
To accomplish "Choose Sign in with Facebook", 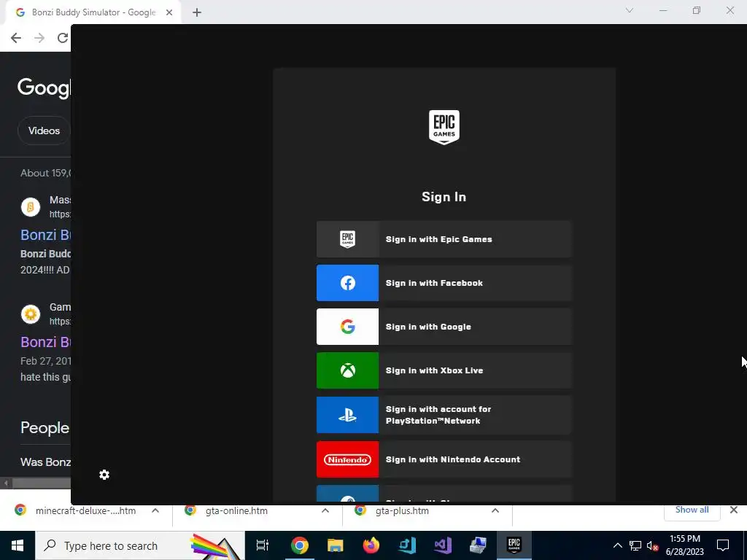I will [x=444, y=283].
